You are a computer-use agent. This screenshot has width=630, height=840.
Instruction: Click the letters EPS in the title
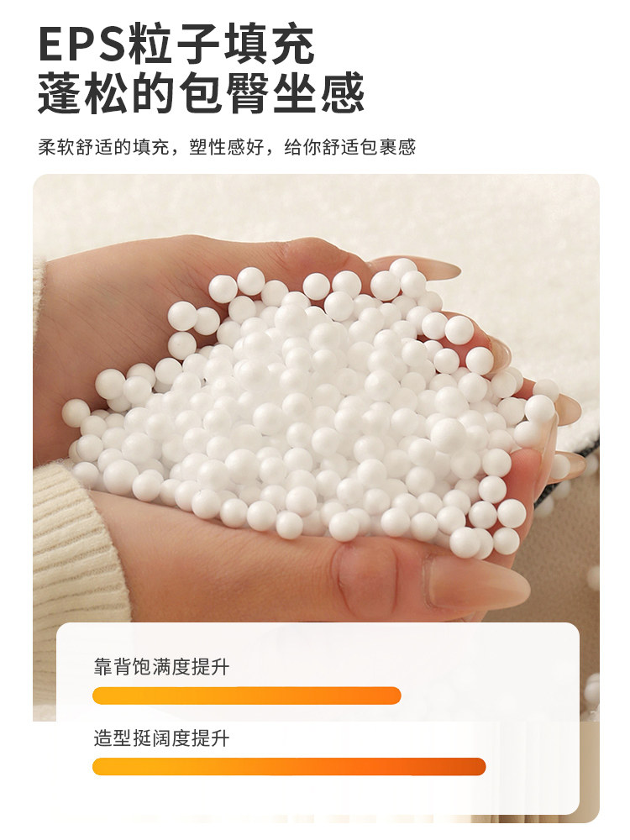coord(81,45)
